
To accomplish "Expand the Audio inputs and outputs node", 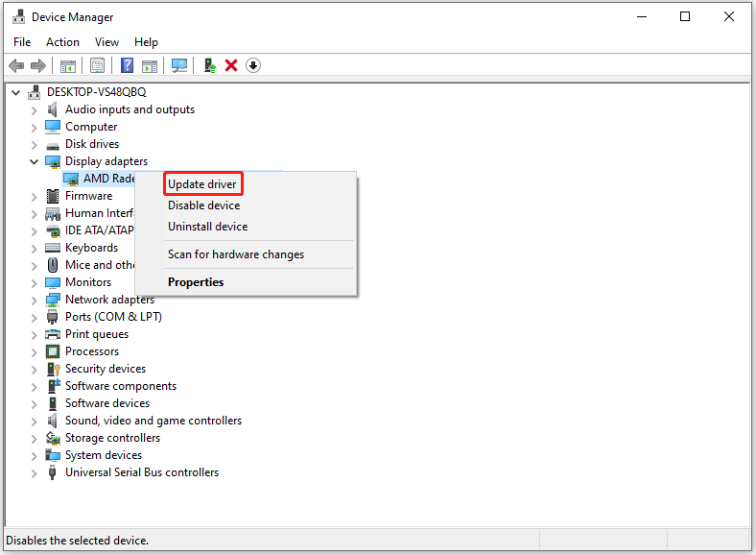I will coord(35,109).
